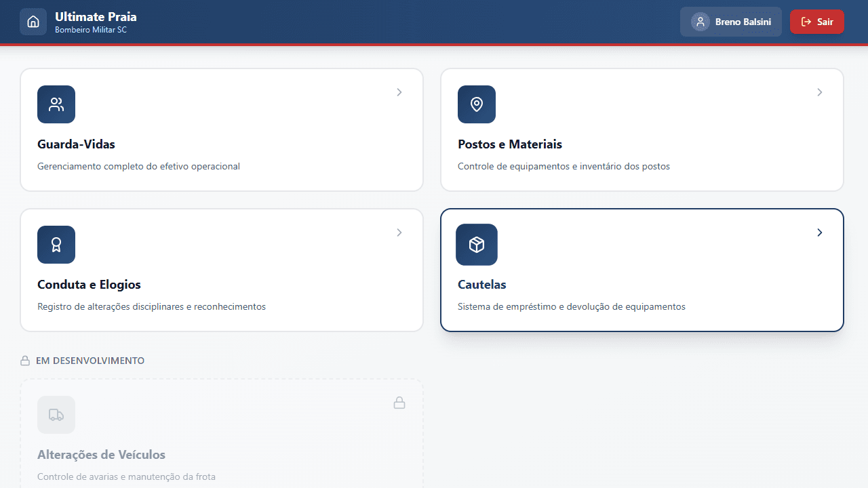868x488 pixels.
Task: Select the Cautelas card title
Action: click(x=482, y=285)
